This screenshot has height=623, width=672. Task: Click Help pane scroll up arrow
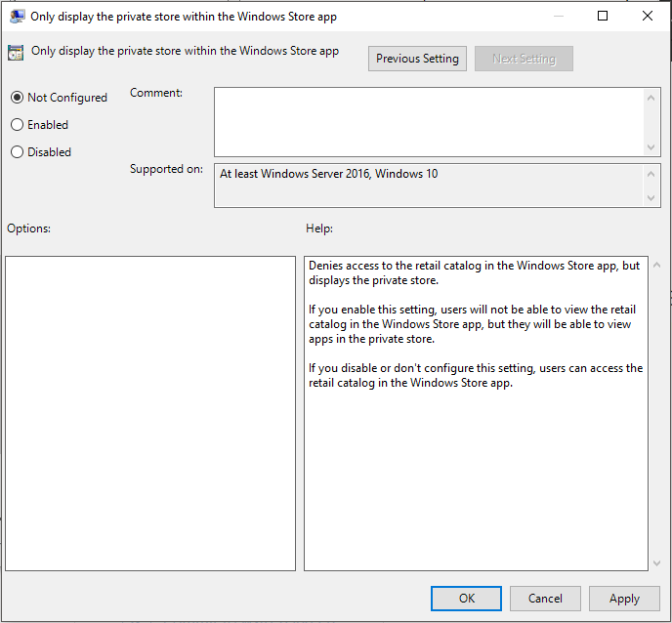656,266
